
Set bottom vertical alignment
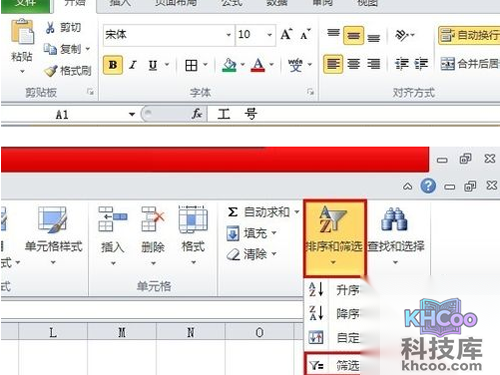point(374,37)
